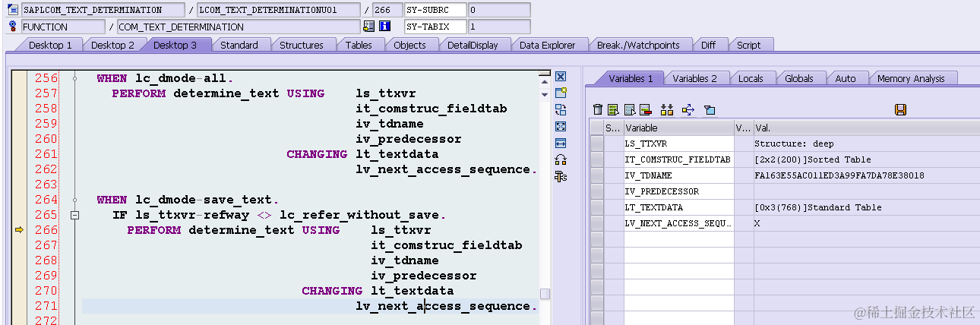980x325 pixels.
Task: Select the Variables 1 tab
Action: point(631,78)
